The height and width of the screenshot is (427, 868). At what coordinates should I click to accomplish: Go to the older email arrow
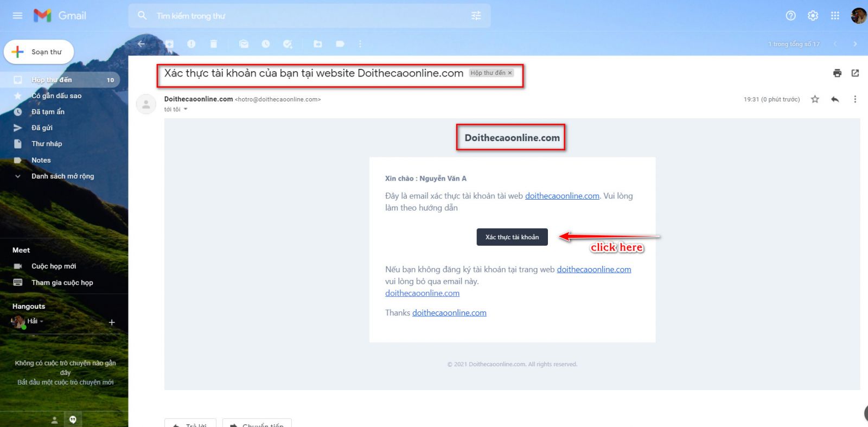855,44
